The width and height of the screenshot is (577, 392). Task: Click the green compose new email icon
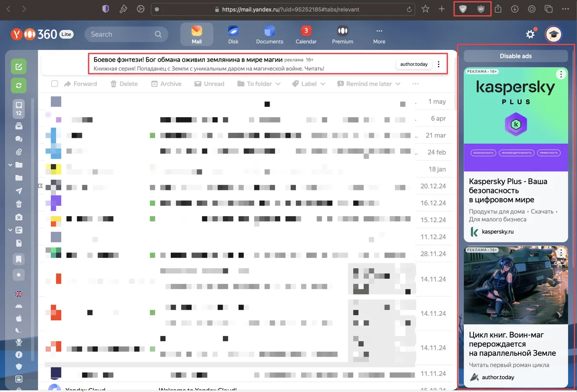click(18, 67)
